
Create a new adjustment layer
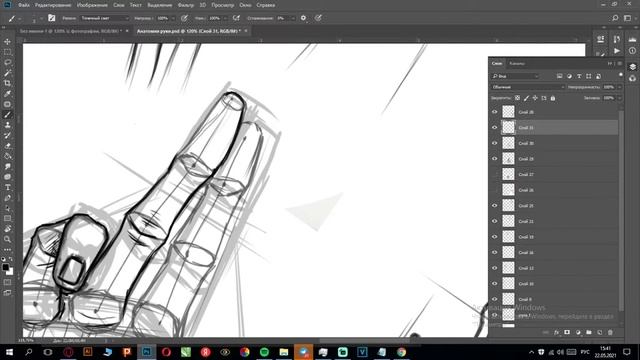pos(578,332)
